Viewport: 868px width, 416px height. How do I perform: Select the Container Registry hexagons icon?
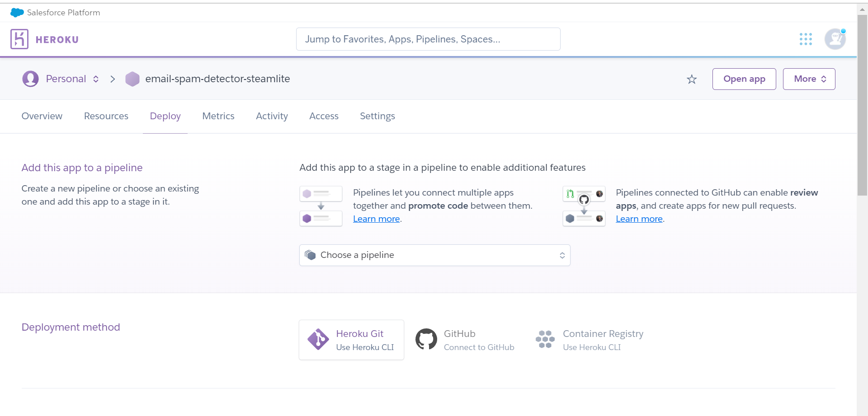545,339
